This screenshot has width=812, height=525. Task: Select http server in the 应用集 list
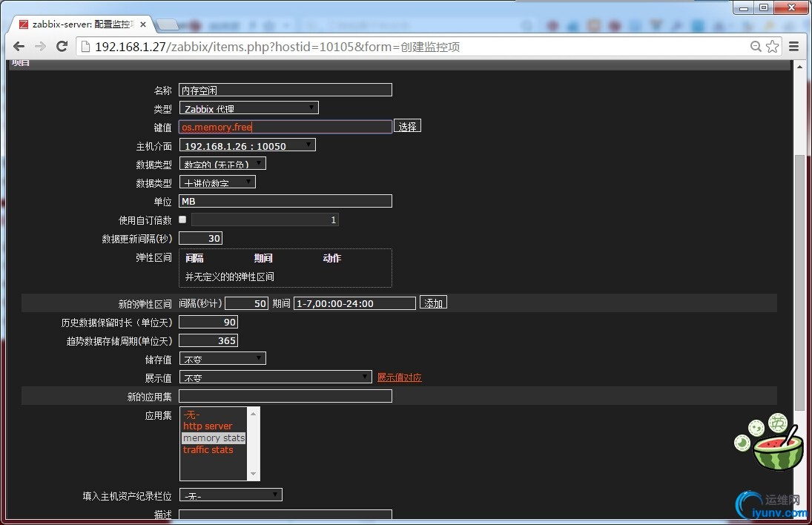214,426
